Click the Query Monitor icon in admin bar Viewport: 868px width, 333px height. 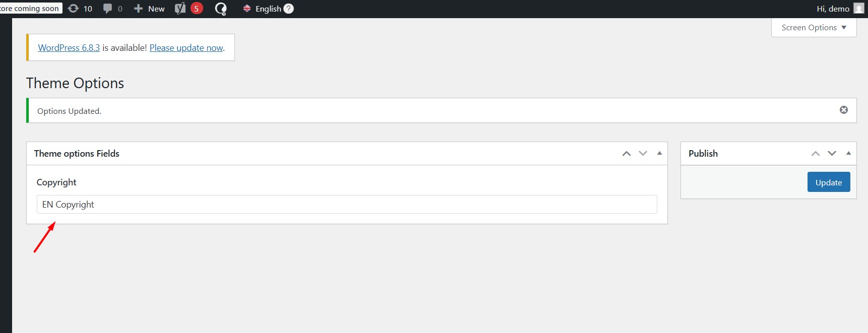click(221, 9)
